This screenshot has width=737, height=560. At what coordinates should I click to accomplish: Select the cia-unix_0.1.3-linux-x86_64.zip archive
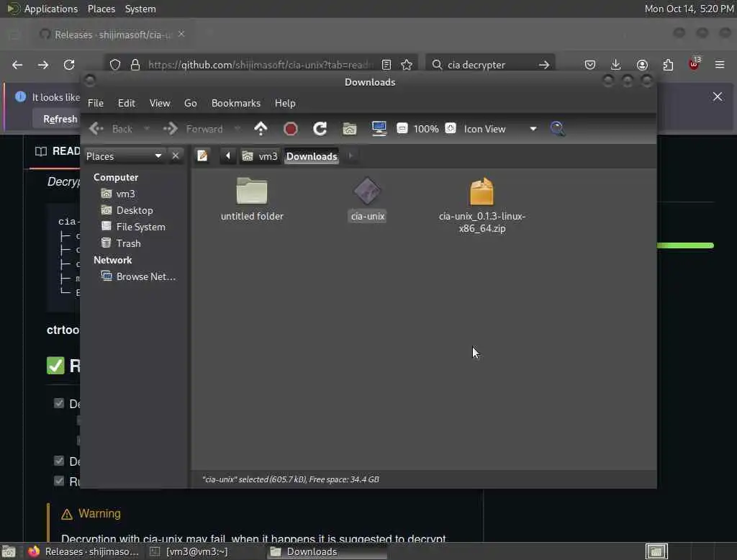481,205
